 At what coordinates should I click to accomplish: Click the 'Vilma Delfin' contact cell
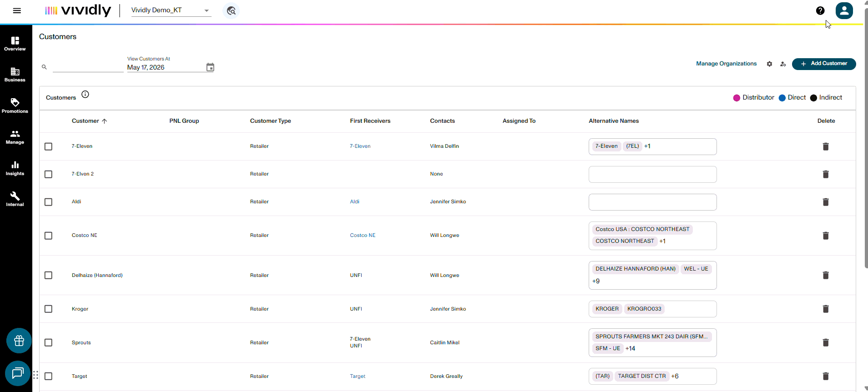[x=444, y=146]
